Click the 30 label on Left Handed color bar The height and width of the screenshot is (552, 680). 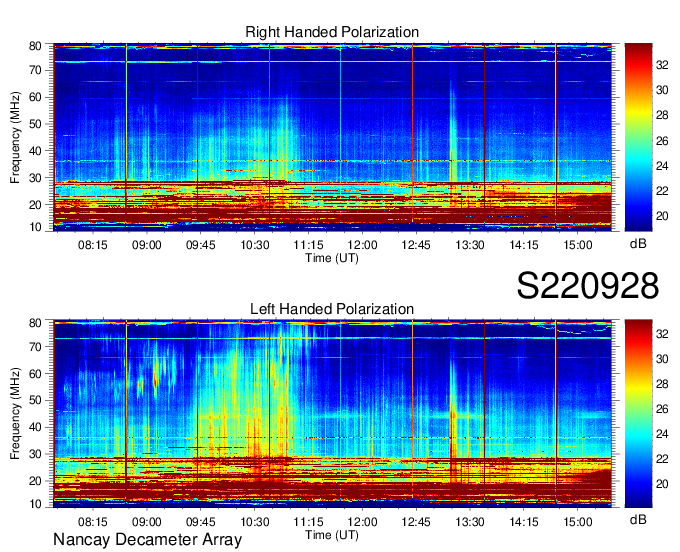click(x=662, y=359)
